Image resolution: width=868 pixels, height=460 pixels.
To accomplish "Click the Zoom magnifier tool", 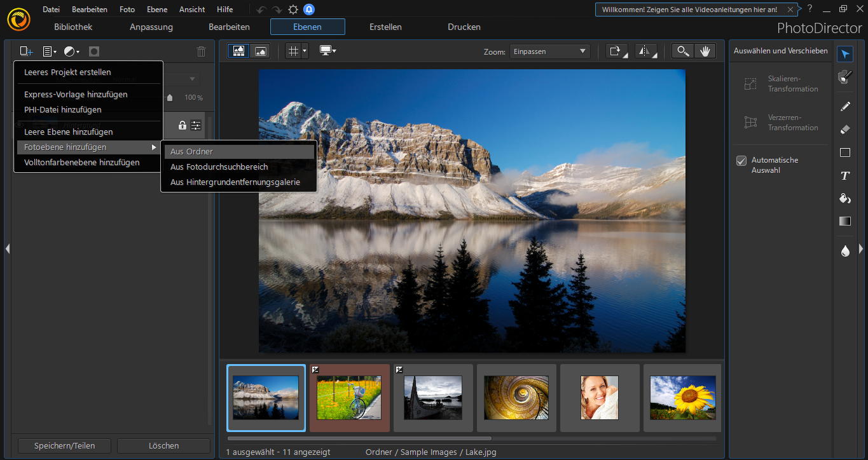I will click(682, 51).
